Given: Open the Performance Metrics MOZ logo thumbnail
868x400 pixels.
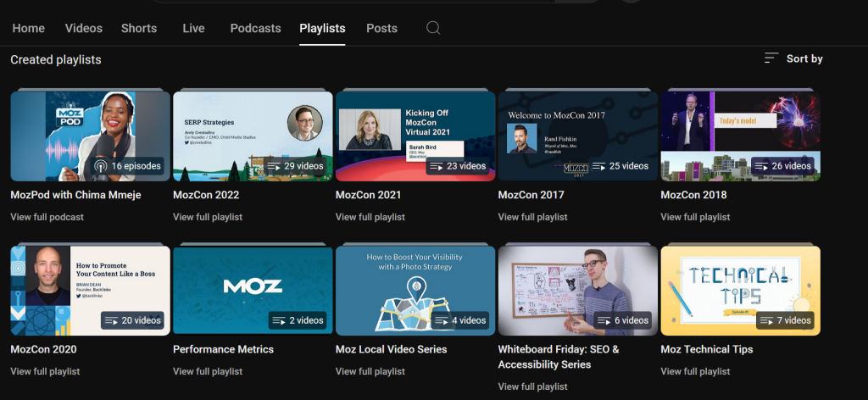Looking at the screenshot, I should 253,291.
